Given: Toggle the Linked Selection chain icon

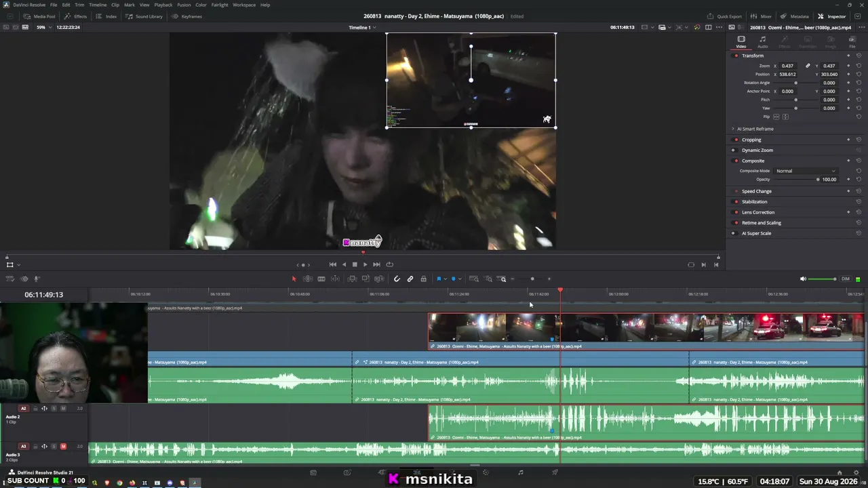Looking at the screenshot, I should click(410, 279).
